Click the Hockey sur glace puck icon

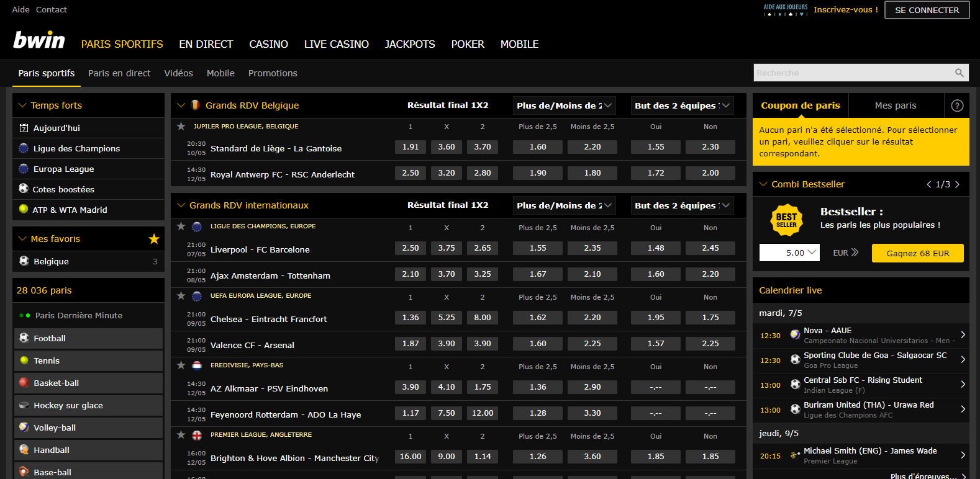24,405
